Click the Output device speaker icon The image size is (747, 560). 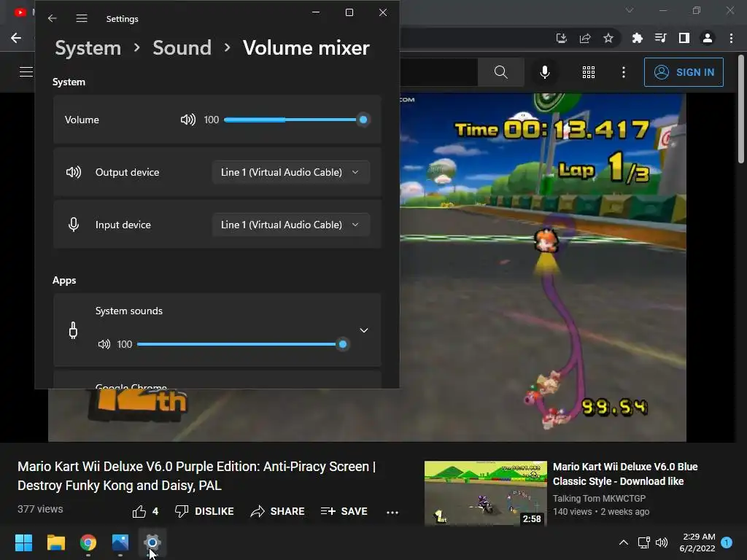(74, 172)
